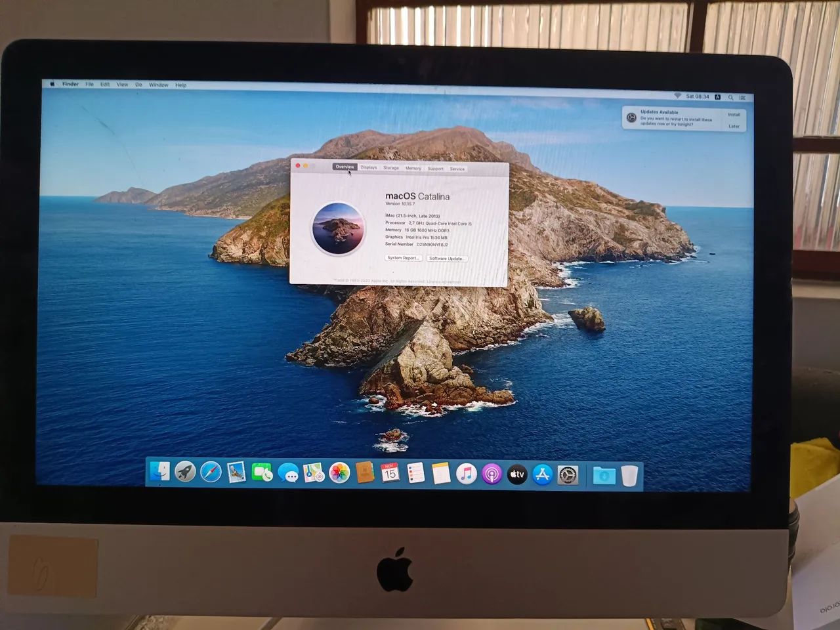Image resolution: width=840 pixels, height=630 pixels.
Task: Open the App Store from the Dock
Action: click(541, 473)
